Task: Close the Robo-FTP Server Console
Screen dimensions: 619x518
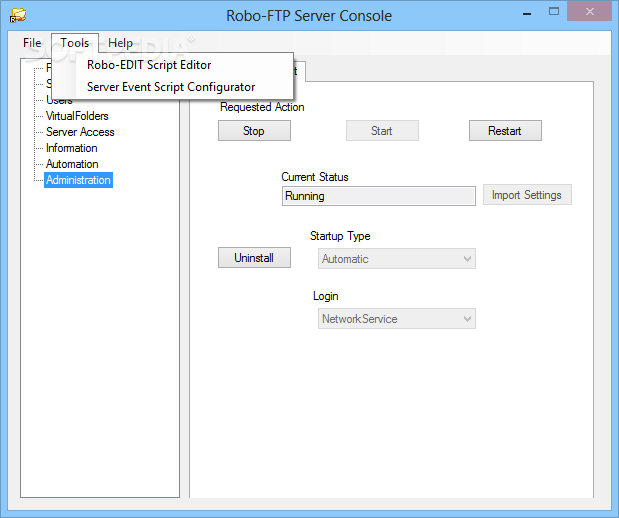Action: 589,11
